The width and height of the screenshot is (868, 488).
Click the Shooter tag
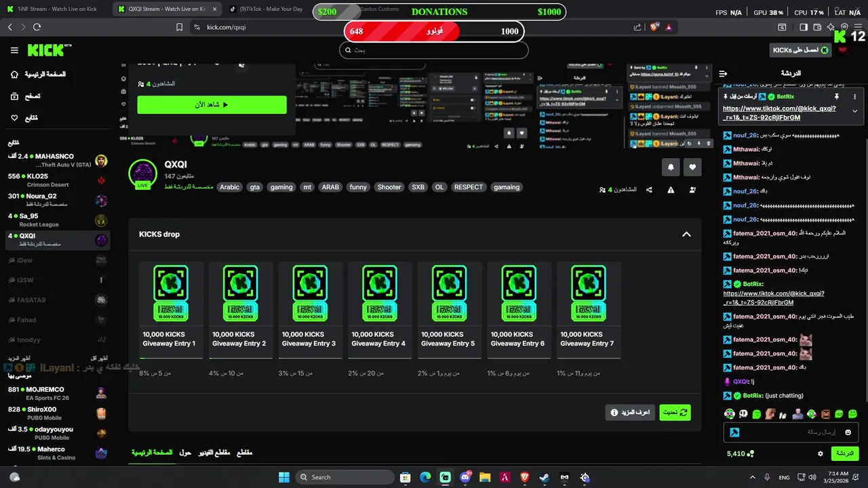tap(389, 187)
